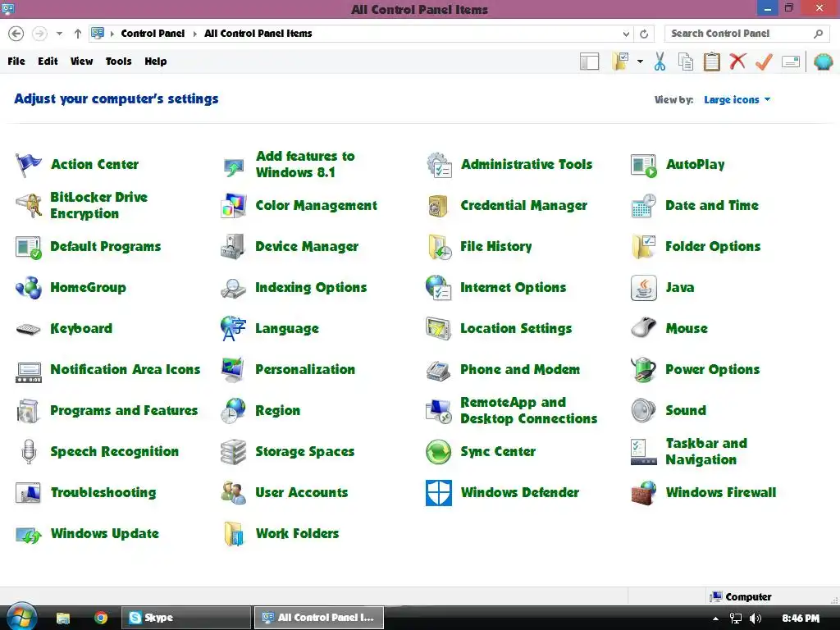Open the Internet Options link
The image size is (840, 630).
[x=513, y=288]
